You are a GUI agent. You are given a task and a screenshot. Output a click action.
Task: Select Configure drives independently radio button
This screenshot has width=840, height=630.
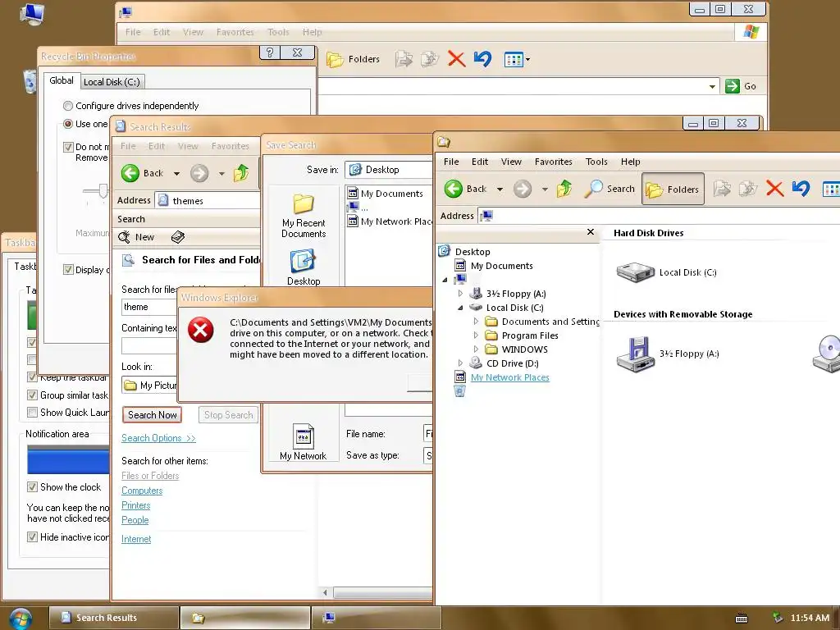(x=68, y=106)
